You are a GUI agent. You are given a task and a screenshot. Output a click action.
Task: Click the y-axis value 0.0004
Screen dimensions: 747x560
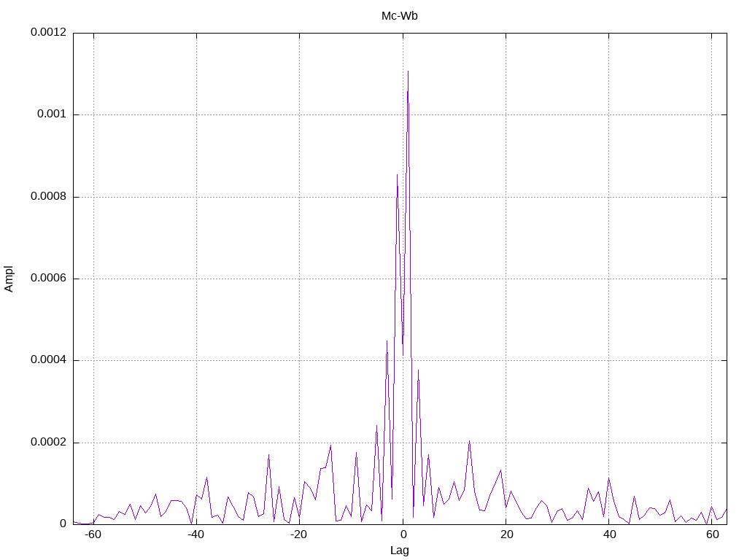pos(49,360)
